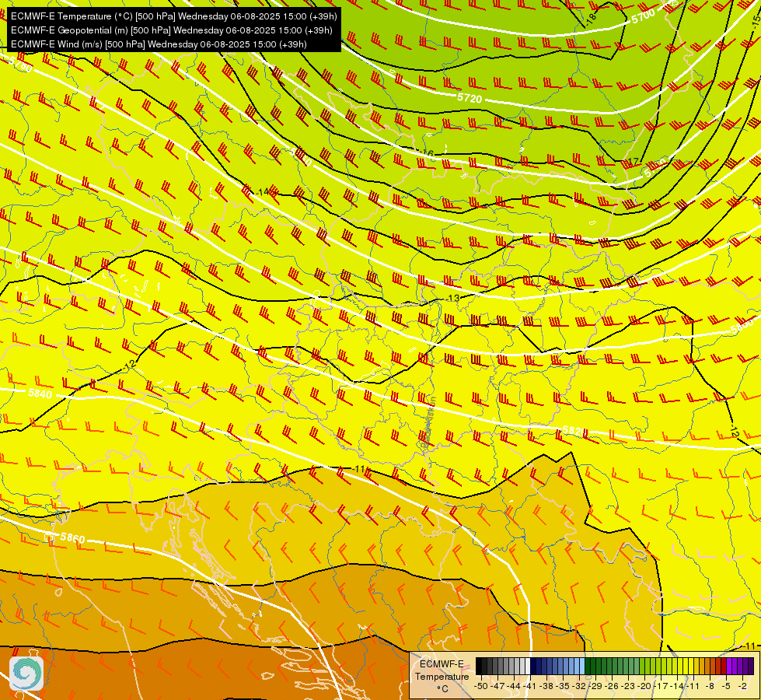Click the -35 legend scale value

click(563, 686)
